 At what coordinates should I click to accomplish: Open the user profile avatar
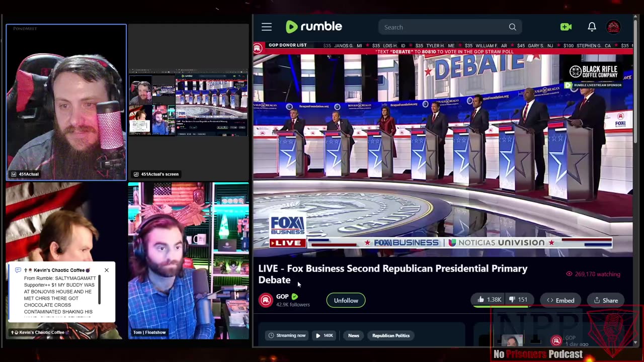[x=613, y=27]
